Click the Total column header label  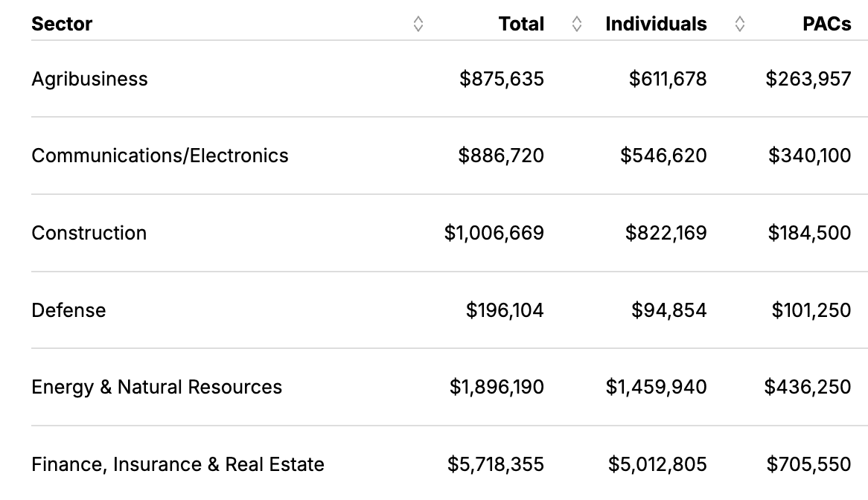pos(521,24)
